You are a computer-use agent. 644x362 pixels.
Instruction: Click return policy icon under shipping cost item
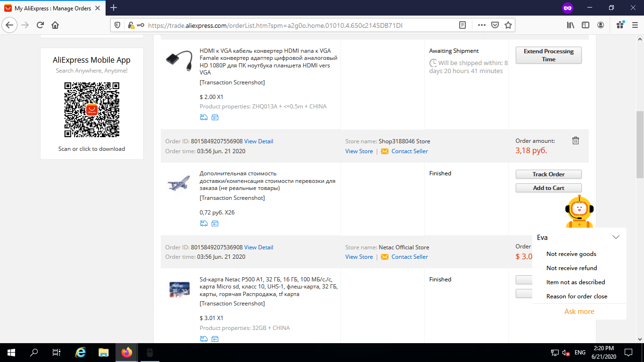215,223
